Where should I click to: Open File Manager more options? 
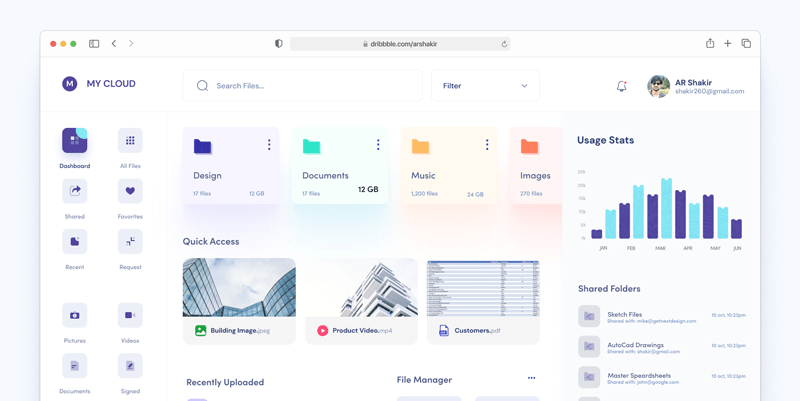[x=531, y=379]
